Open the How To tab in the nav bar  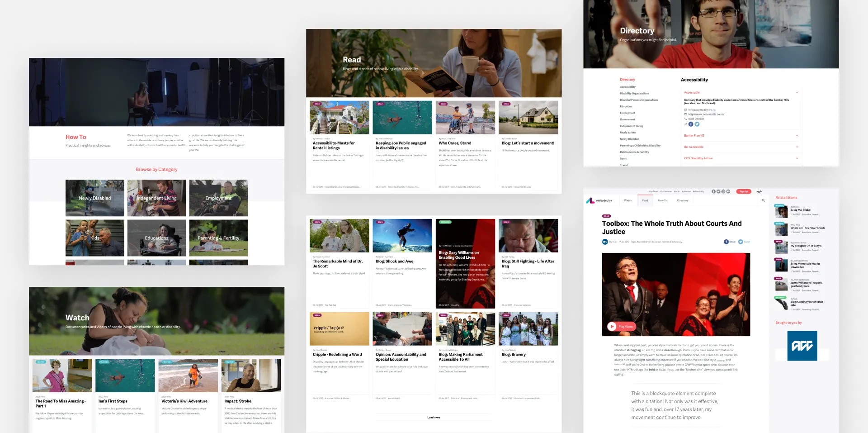click(662, 200)
